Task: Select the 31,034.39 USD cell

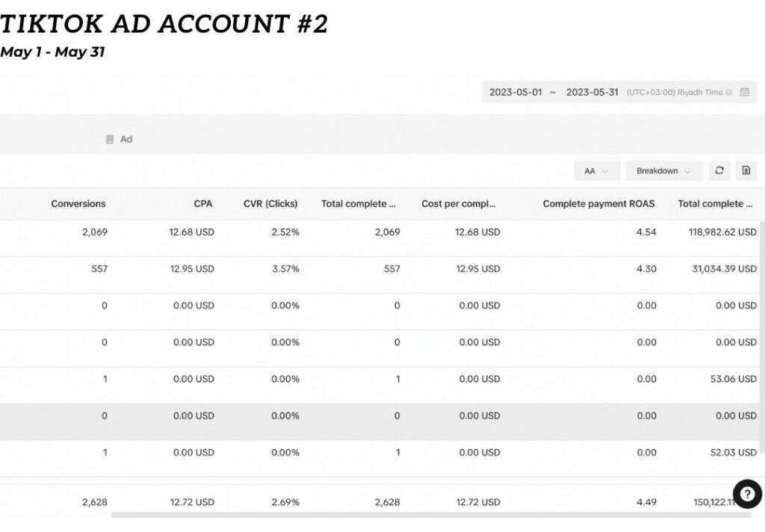Action: coord(724,269)
